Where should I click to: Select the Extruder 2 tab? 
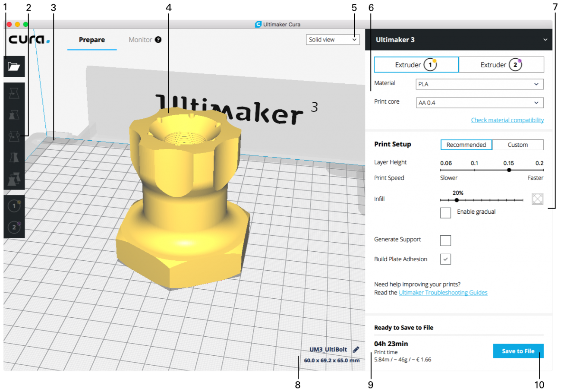pos(501,65)
